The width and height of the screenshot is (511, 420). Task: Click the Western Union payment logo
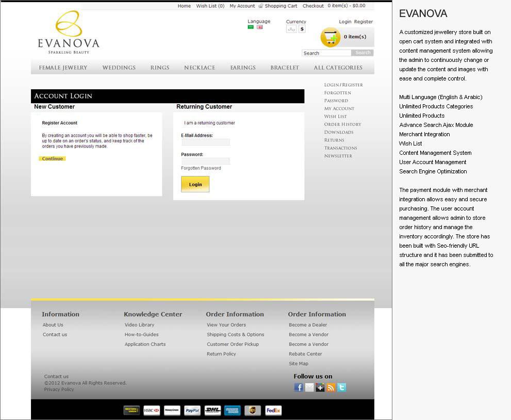tap(131, 410)
